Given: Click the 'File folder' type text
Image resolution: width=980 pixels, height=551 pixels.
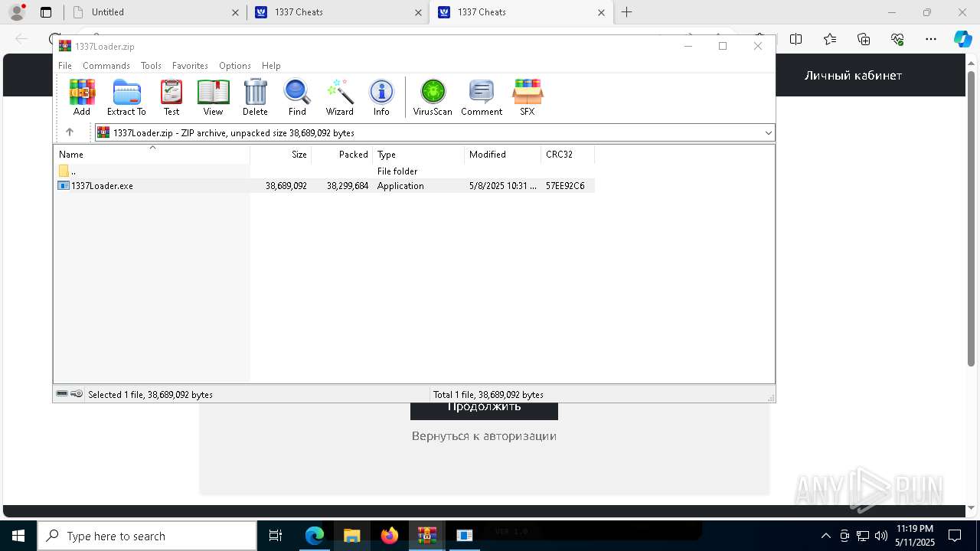Looking at the screenshot, I should 397,171.
